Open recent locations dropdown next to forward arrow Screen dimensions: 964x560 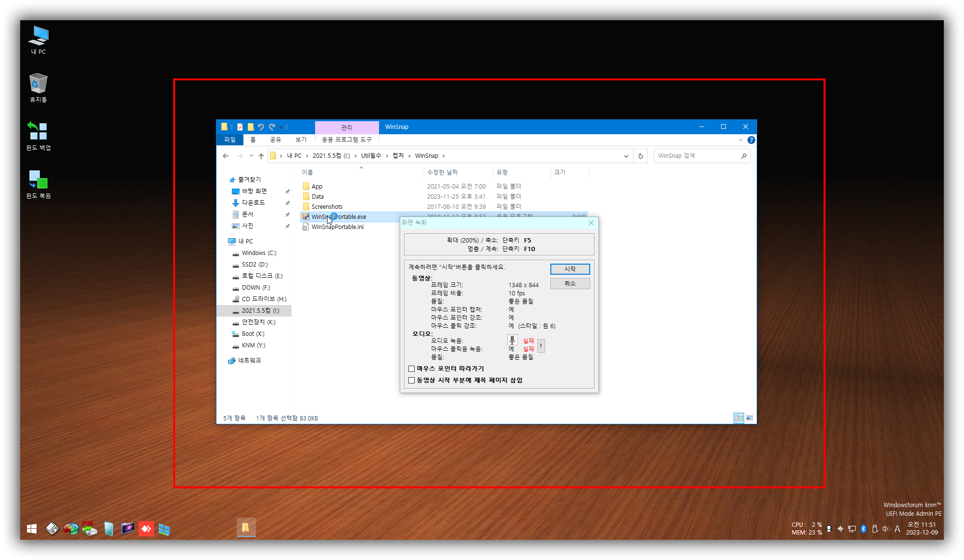tap(251, 156)
